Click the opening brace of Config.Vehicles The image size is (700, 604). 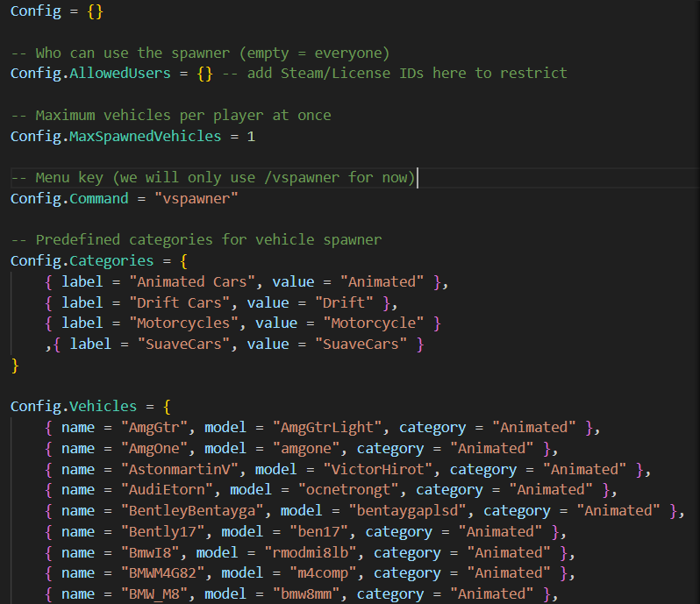[x=167, y=407]
